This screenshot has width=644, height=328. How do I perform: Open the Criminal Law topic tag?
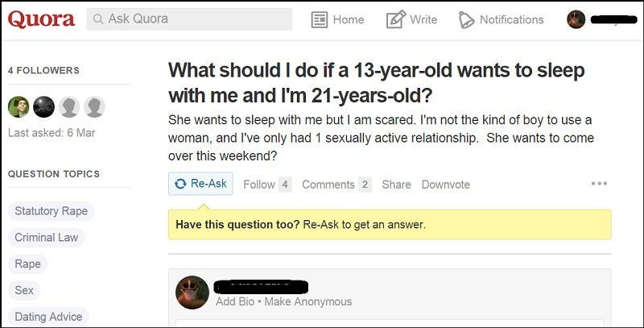(47, 238)
